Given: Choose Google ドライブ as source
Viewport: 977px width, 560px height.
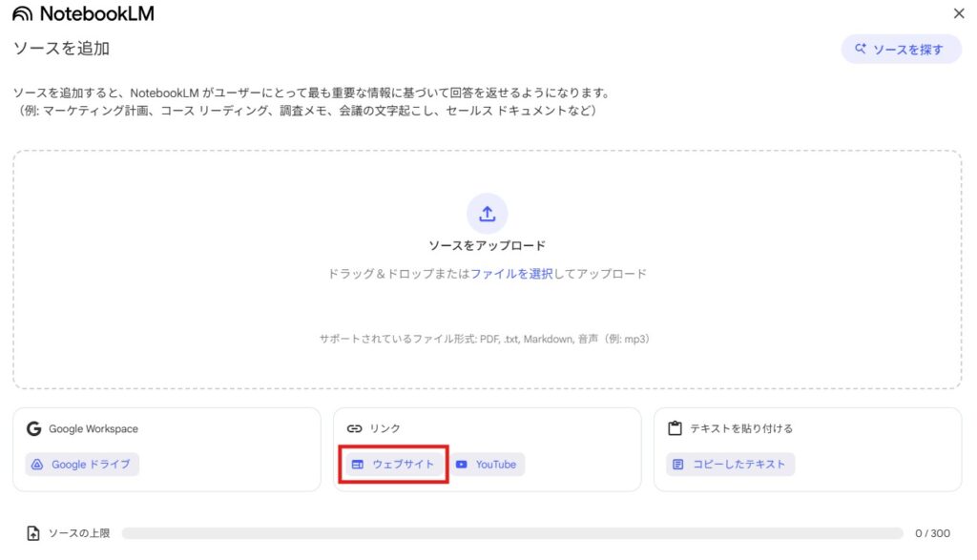Looking at the screenshot, I should pyautogui.click(x=83, y=465).
